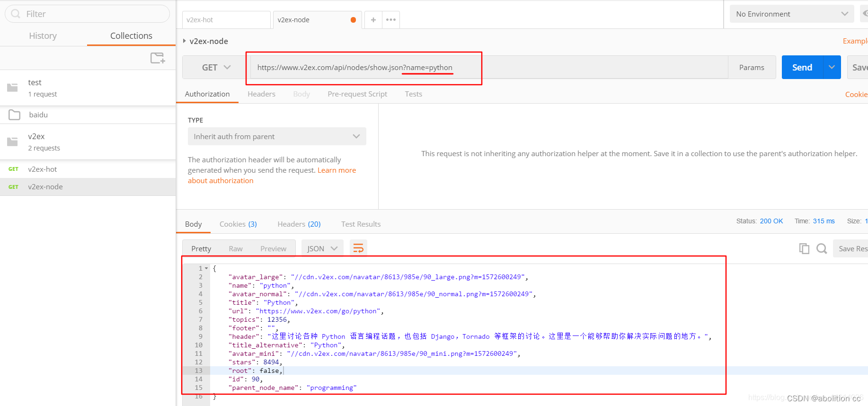Switch to the History tab

pos(43,35)
